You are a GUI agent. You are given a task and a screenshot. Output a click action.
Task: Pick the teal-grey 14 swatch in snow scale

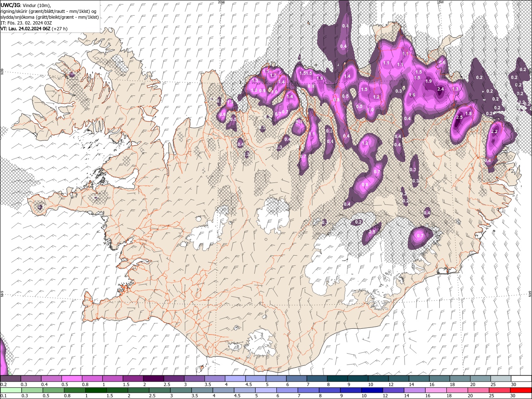419,379
